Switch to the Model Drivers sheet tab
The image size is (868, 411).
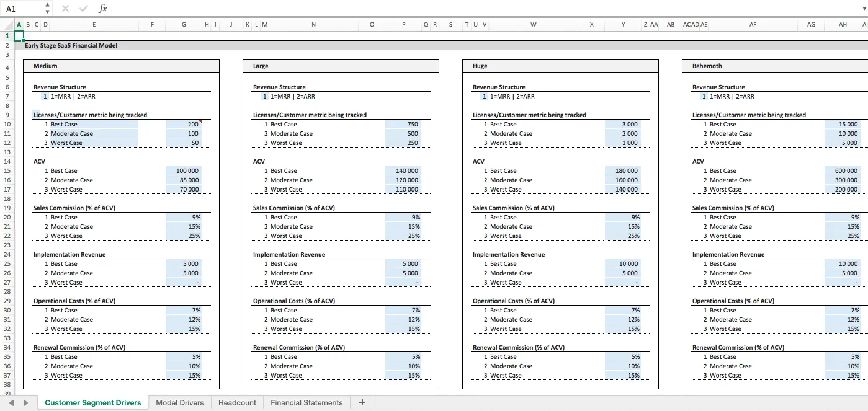pyautogui.click(x=180, y=402)
